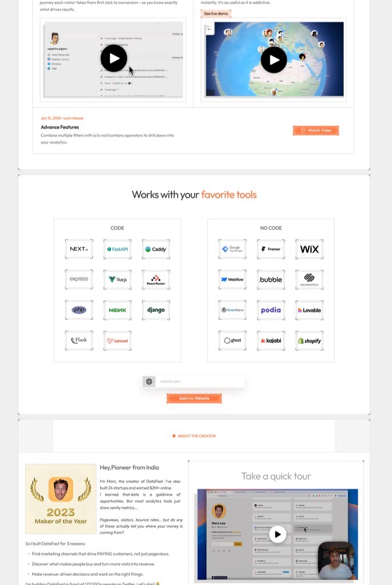Click the Watch Video button
The width and height of the screenshot is (392, 585).
click(316, 130)
